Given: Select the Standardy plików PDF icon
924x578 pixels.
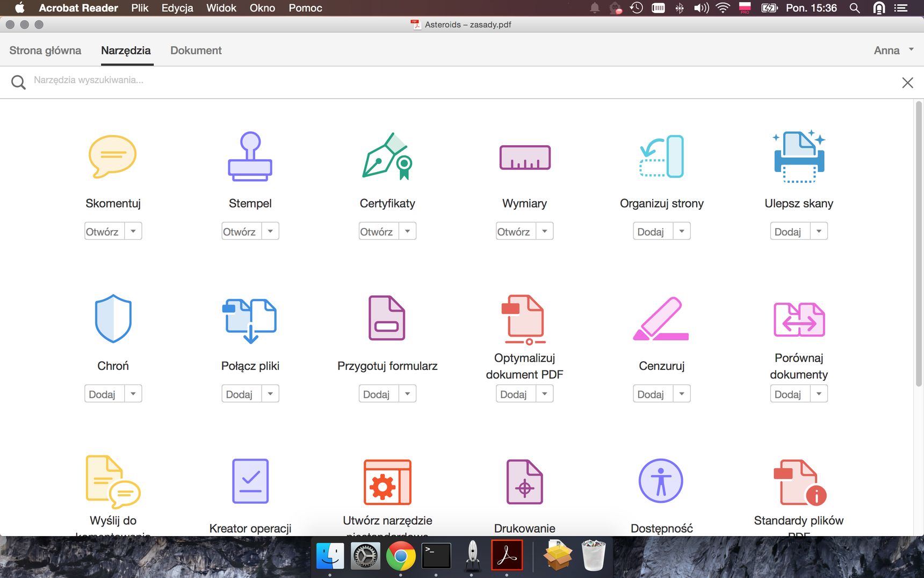Looking at the screenshot, I should pyautogui.click(x=800, y=482).
